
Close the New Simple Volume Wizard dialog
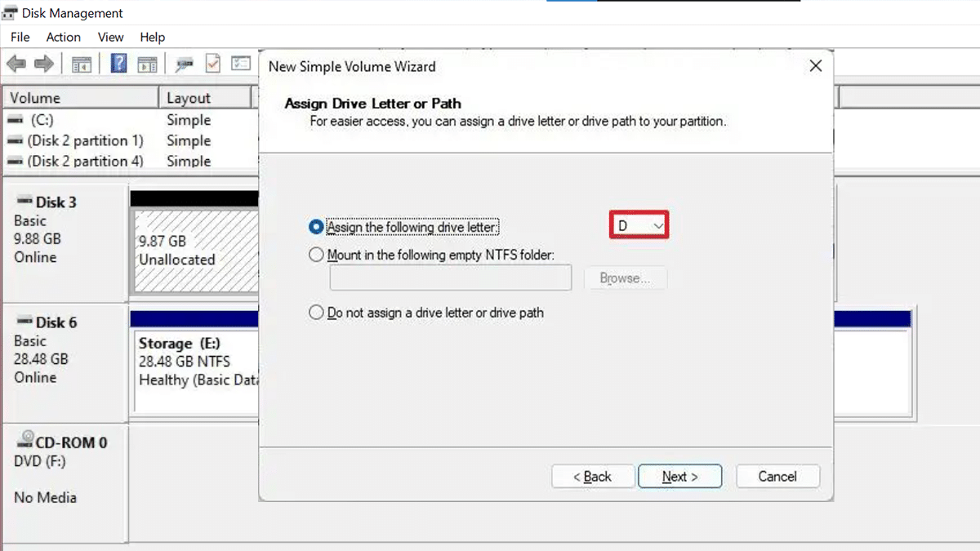coord(815,66)
